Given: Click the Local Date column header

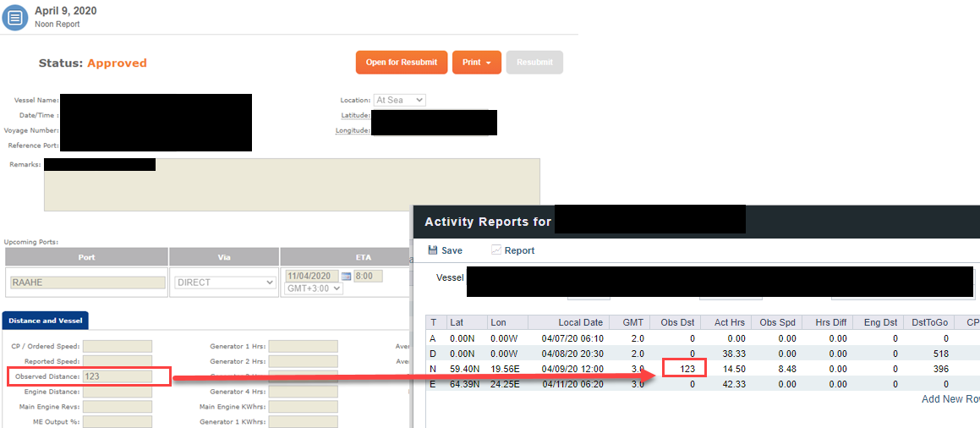Looking at the screenshot, I should [x=579, y=322].
